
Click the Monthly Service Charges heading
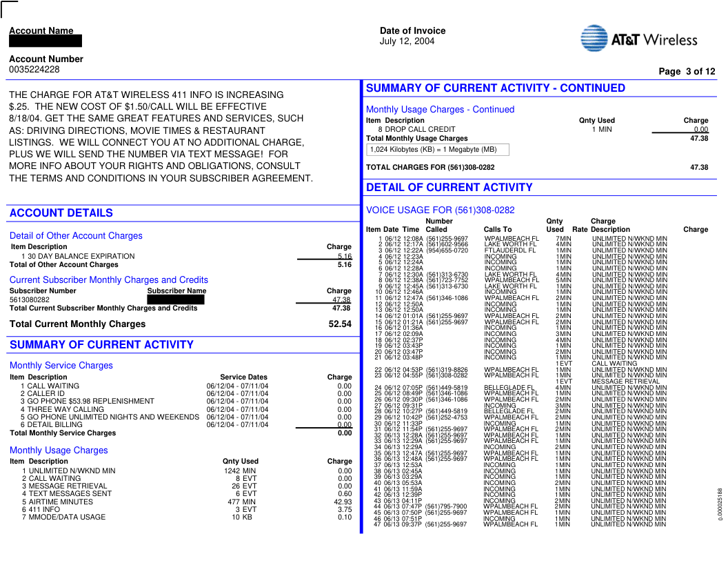(x=61, y=366)
